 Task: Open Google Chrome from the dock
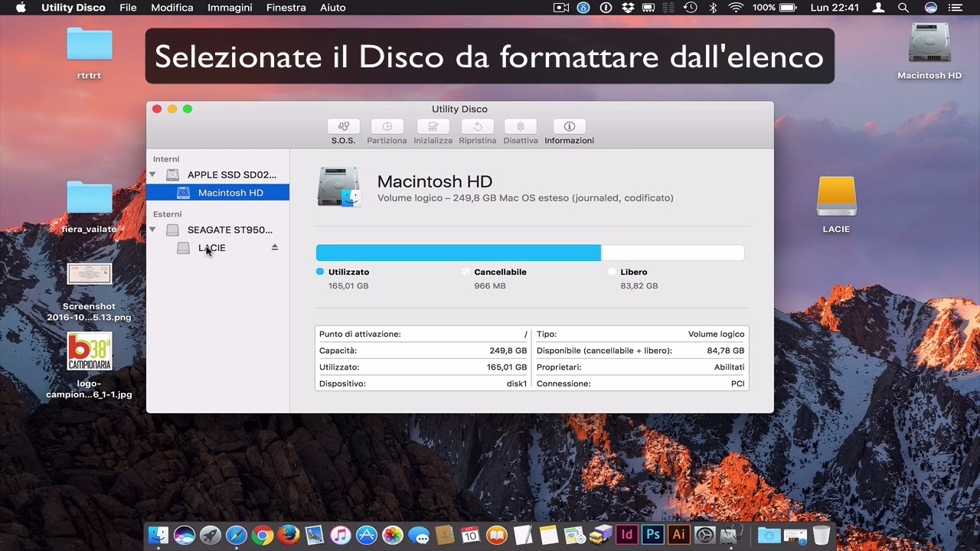click(x=263, y=534)
